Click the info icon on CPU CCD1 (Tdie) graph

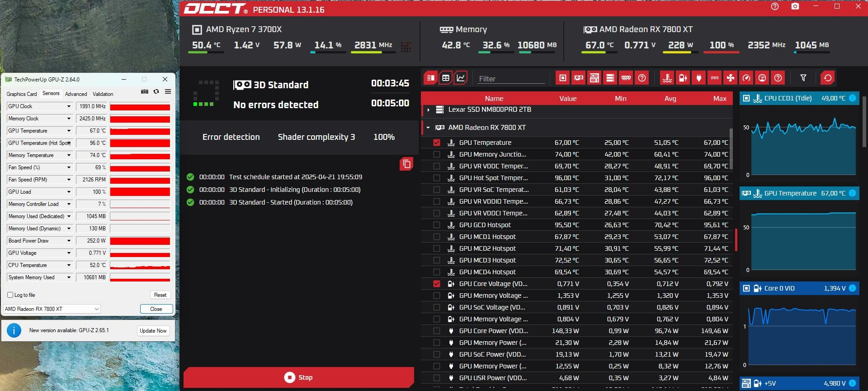852,98
